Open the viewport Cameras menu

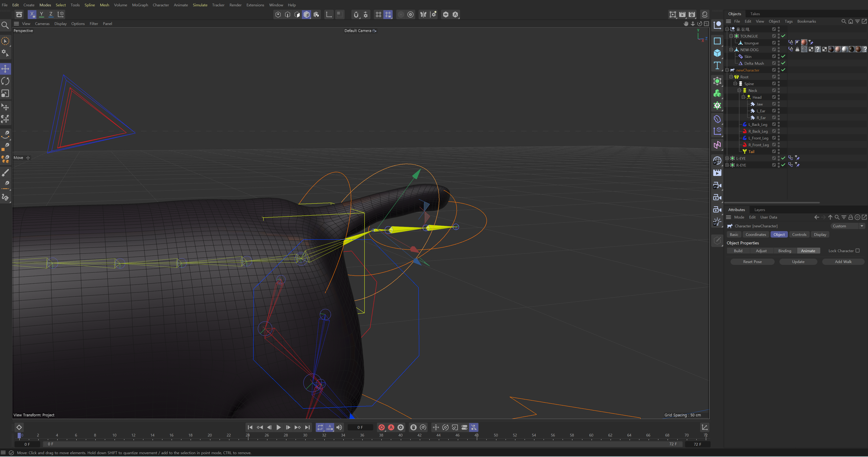tap(42, 24)
